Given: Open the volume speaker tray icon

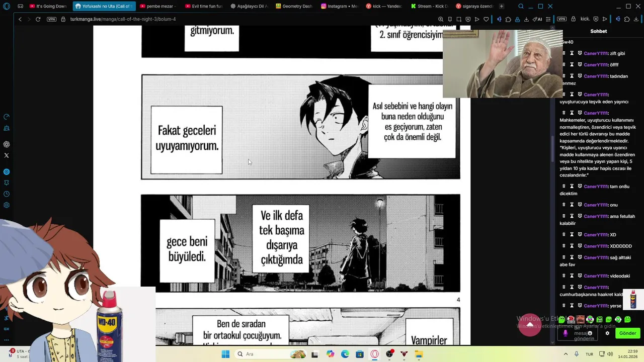Looking at the screenshot, I should click(x=610, y=354).
